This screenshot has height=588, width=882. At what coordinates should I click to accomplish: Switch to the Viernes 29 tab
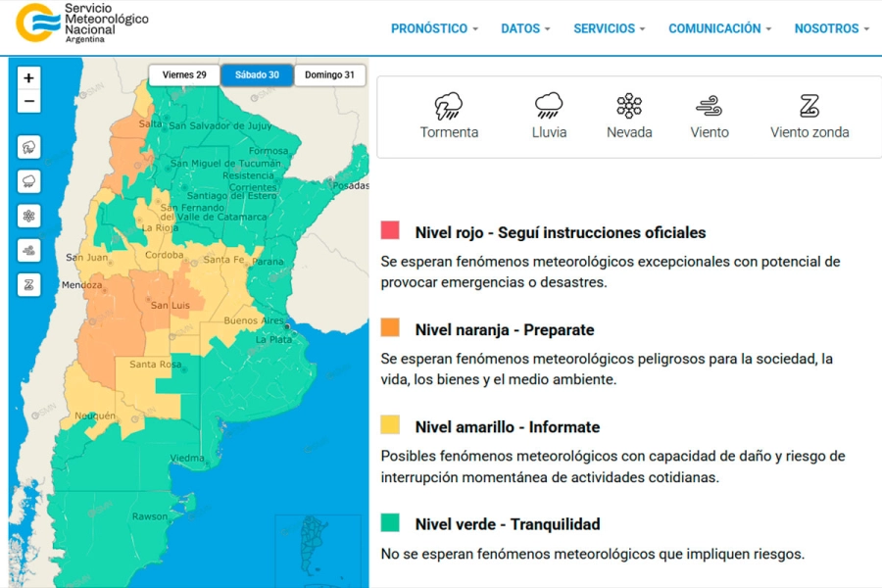[x=184, y=75]
